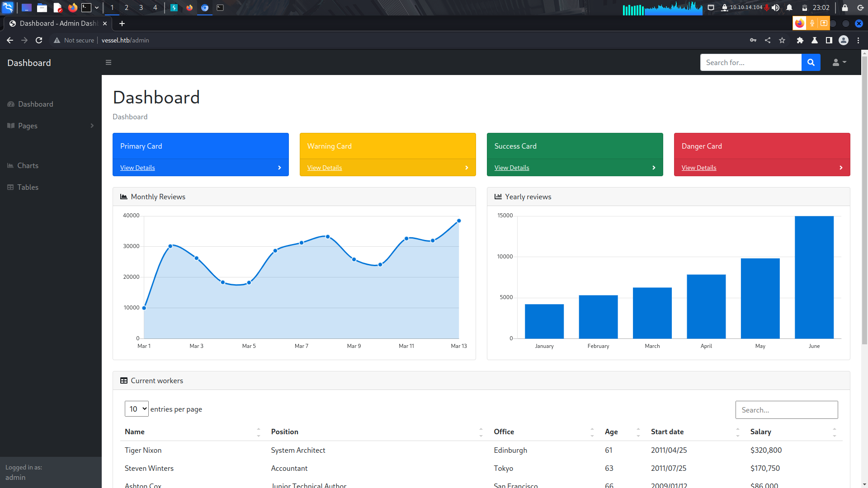Sort table by the Salary column
The height and width of the screenshot is (488, 868).
coord(761,432)
